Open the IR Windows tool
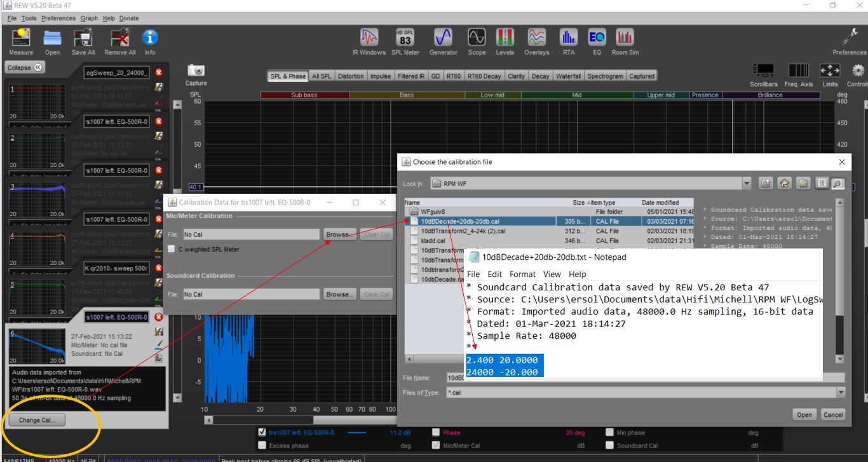Screen dimensions: 868x462 point(369,37)
